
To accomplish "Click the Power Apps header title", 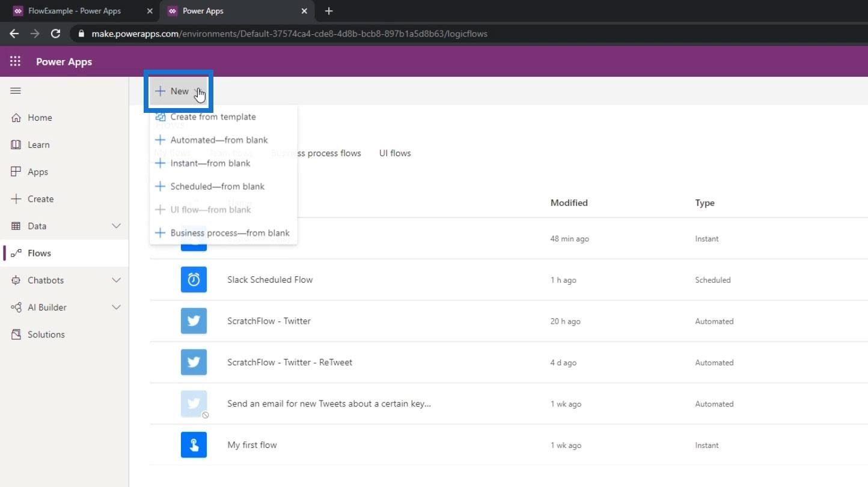I will [x=64, y=62].
